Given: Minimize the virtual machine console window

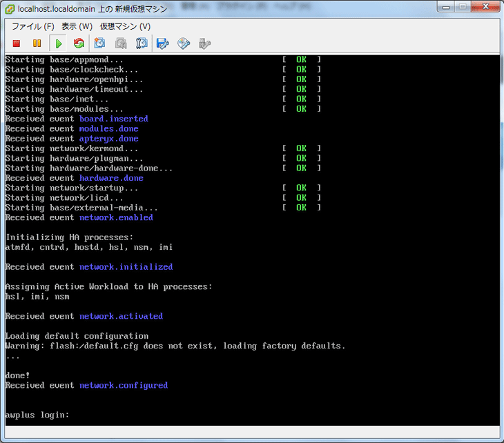Looking at the screenshot, I should [440, 7].
